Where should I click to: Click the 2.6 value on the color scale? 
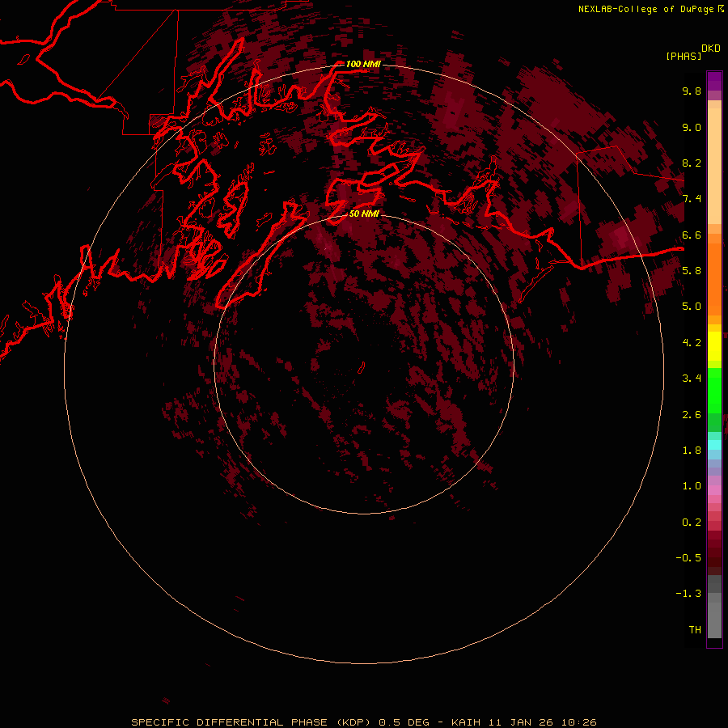[x=692, y=414]
